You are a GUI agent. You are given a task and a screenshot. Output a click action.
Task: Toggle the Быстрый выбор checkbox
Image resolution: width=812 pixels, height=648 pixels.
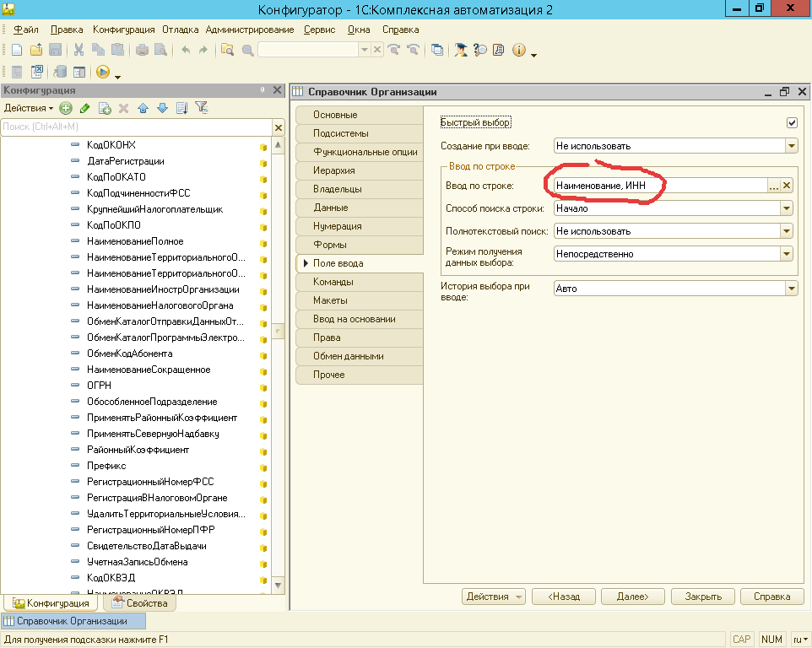coord(792,122)
